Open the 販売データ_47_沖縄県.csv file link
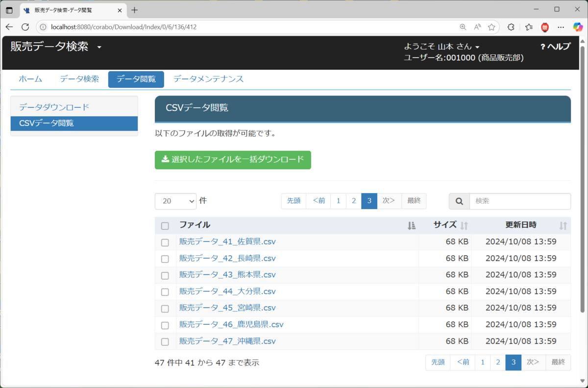588x388 pixels. (x=227, y=341)
